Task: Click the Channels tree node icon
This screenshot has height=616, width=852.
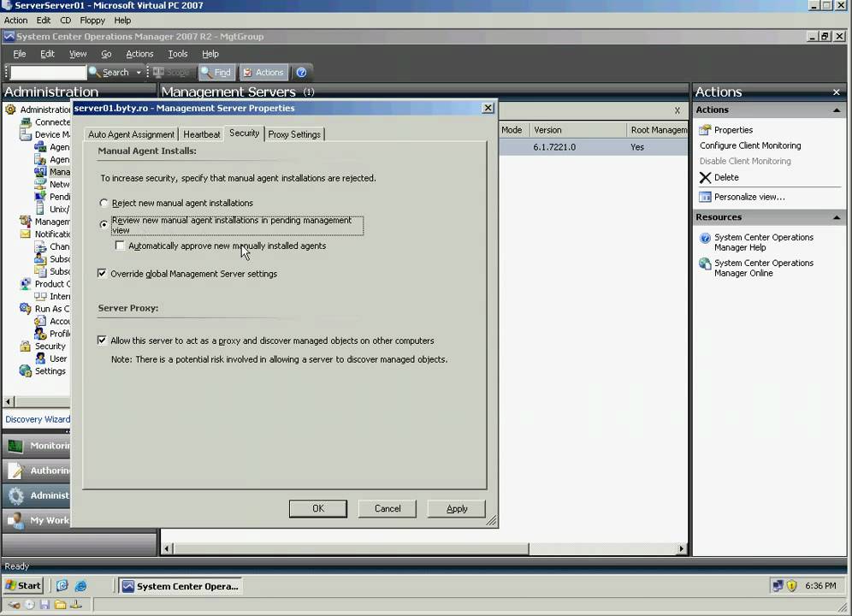Action: (x=40, y=246)
